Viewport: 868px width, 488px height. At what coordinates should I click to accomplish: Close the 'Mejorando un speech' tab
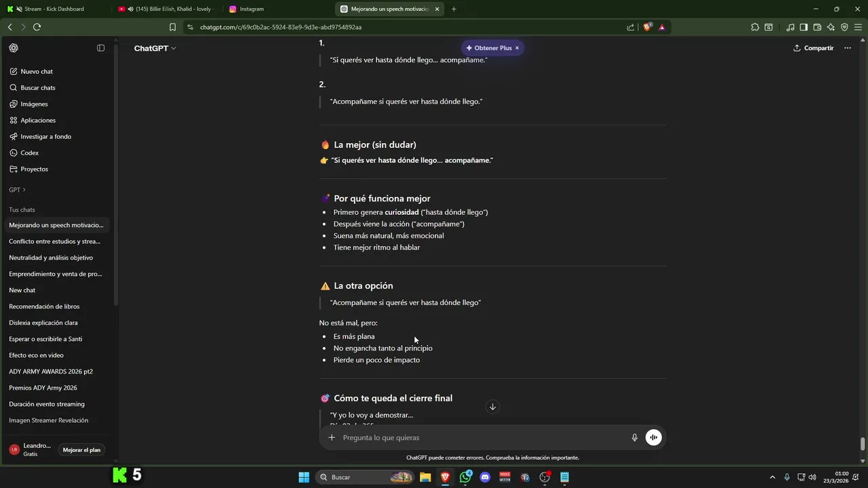point(437,9)
